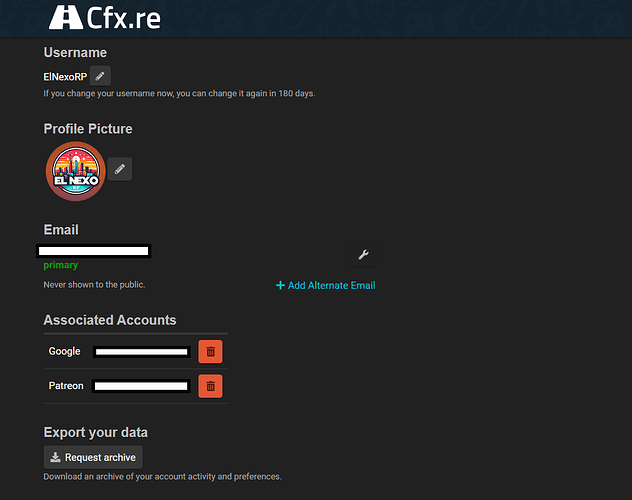Delete the Google associated account
Image resolution: width=632 pixels, height=500 pixels.
click(210, 352)
